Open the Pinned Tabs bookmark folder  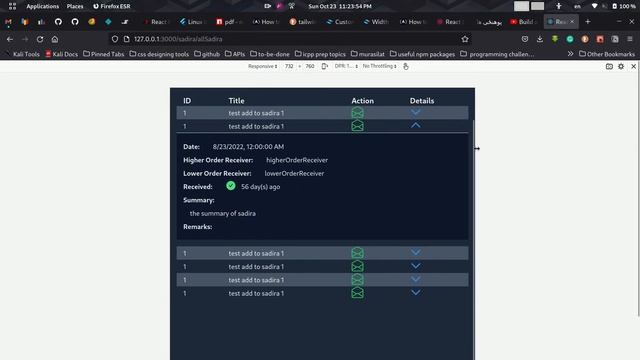[104, 54]
